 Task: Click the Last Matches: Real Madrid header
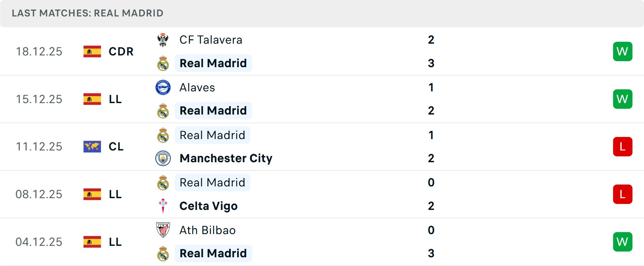click(88, 13)
